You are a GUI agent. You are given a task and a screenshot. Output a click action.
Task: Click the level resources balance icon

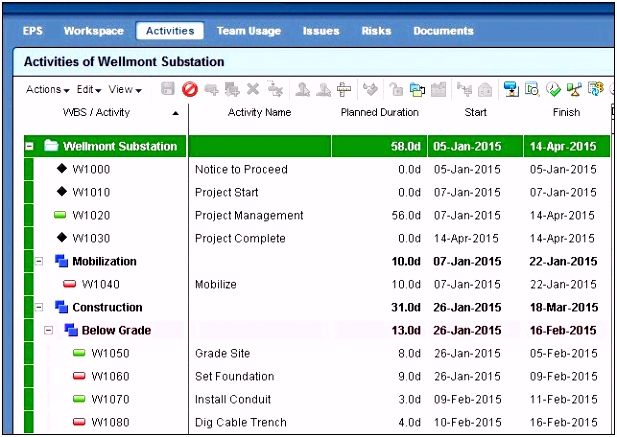tap(574, 89)
